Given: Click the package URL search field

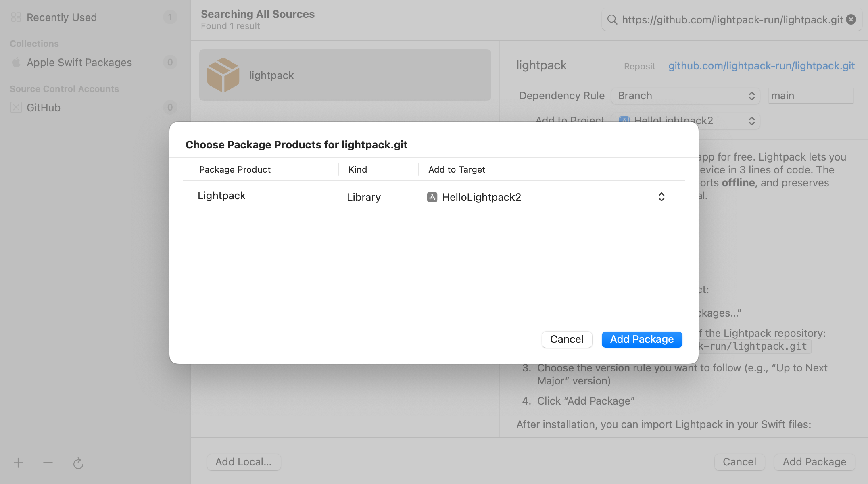Looking at the screenshot, I should pyautogui.click(x=732, y=20).
